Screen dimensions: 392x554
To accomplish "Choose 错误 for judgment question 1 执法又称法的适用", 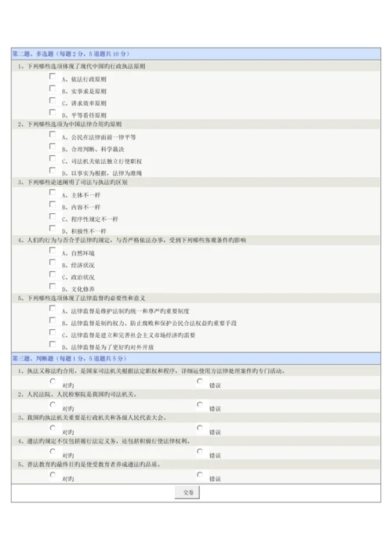I will [200, 382].
